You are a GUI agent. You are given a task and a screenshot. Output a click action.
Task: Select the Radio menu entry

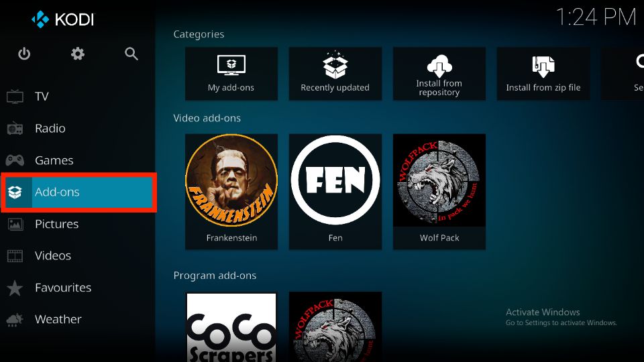coord(50,129)
